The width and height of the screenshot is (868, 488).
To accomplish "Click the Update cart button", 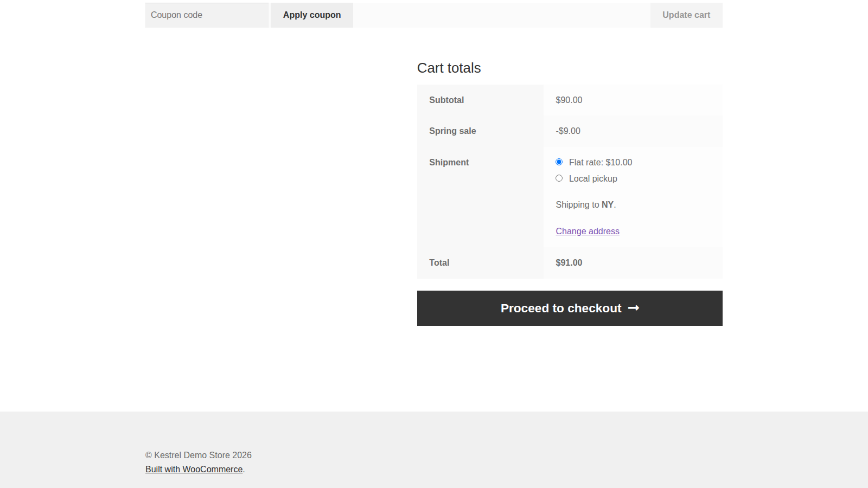I will point(686,15).
